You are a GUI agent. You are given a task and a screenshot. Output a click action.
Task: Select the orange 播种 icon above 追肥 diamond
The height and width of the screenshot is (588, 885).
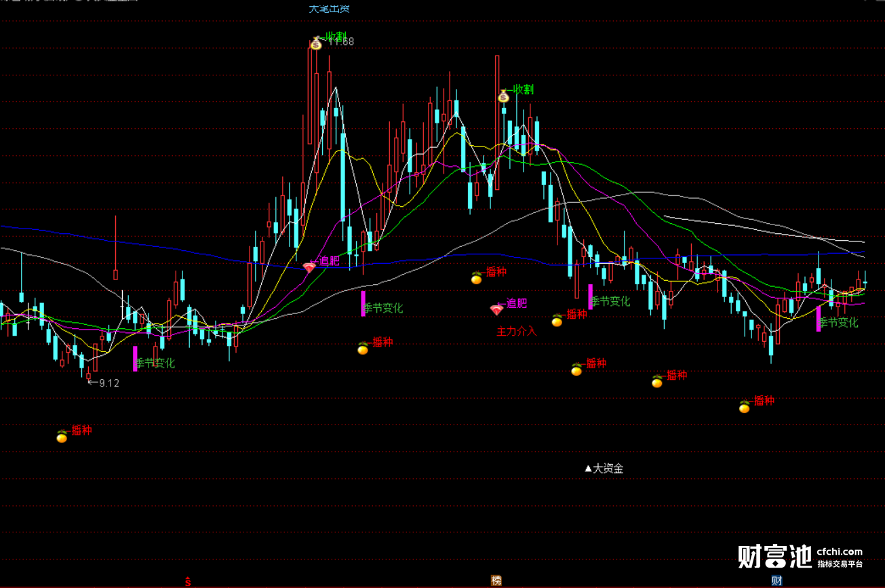pyautogui.click(x=477, y=277)
